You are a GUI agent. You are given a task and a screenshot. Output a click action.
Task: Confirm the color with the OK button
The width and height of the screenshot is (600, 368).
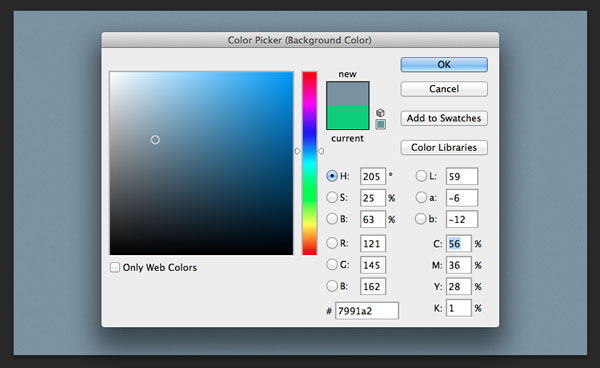444,65
